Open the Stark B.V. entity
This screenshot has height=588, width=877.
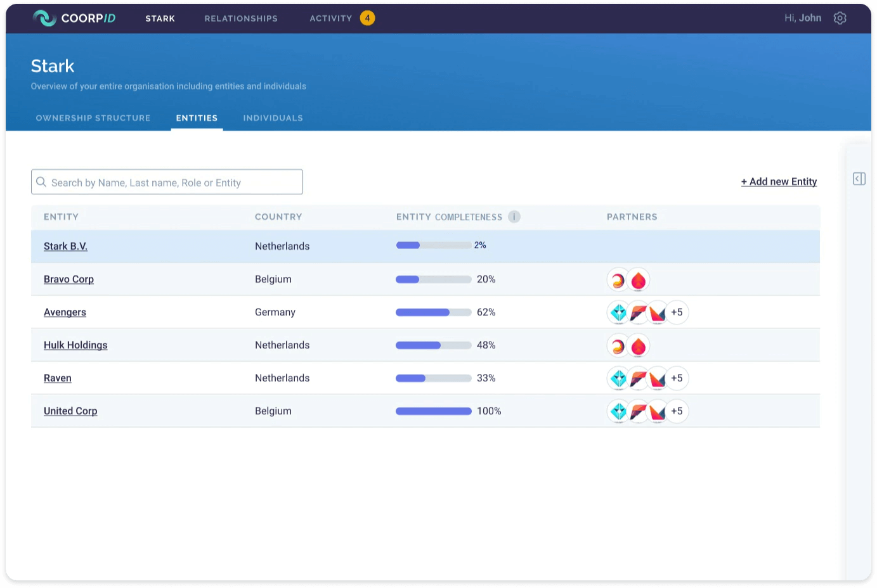pos(65,246)
